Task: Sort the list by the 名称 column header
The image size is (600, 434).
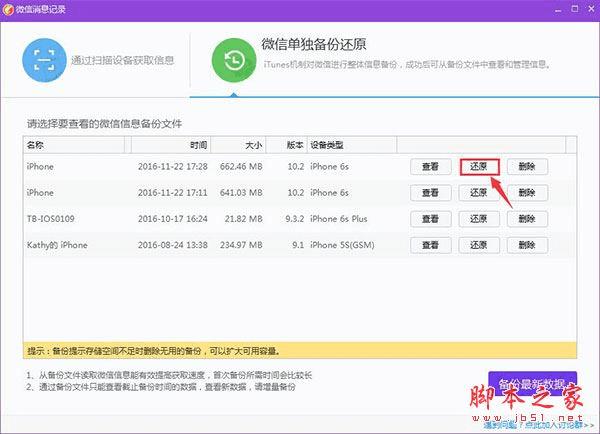Action: [x=74, y=145]
